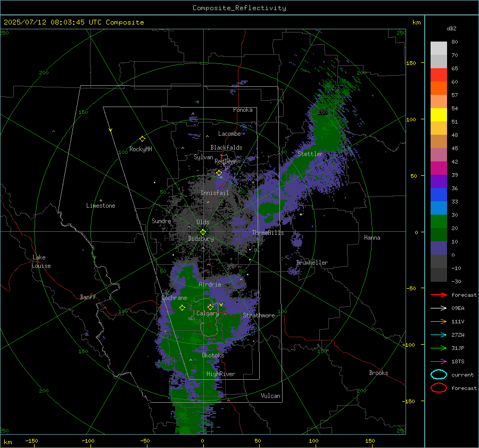
Task: Click the Ponoka town label
Action: coord(243,110)
